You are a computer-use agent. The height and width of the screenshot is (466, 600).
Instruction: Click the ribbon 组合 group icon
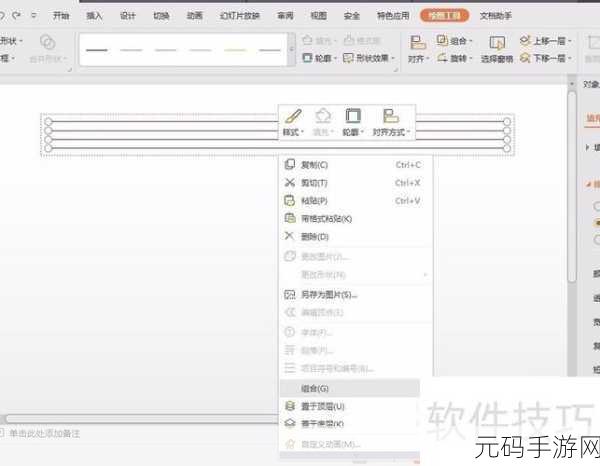tap(442, 40)
